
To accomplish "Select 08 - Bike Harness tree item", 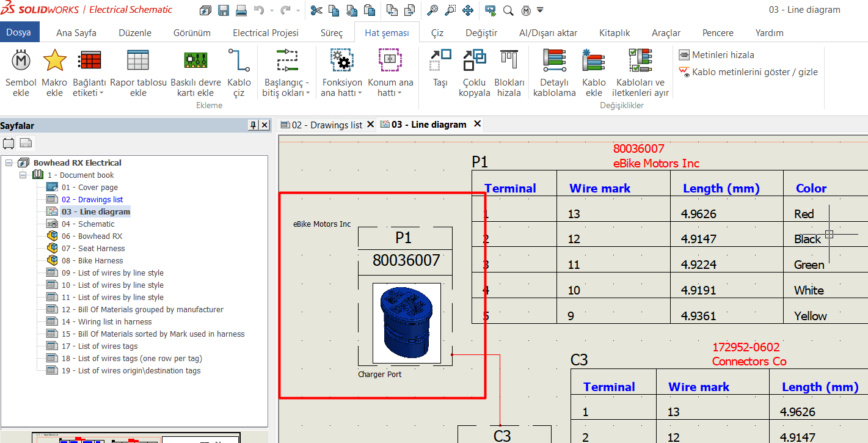I will pyautogui.click(x=92, y=261).
